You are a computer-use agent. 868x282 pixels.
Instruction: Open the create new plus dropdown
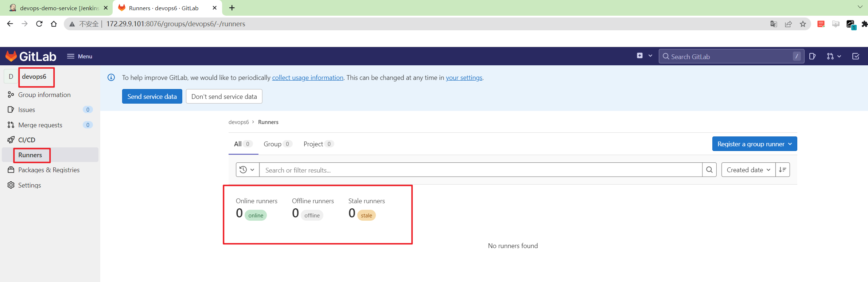pyautogui.click(x=644, y=56)
